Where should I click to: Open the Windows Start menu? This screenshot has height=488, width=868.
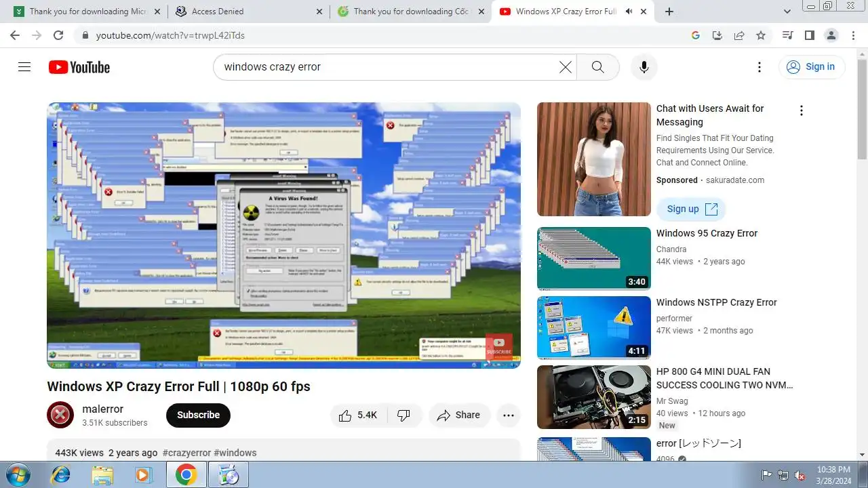coord(18,474)
